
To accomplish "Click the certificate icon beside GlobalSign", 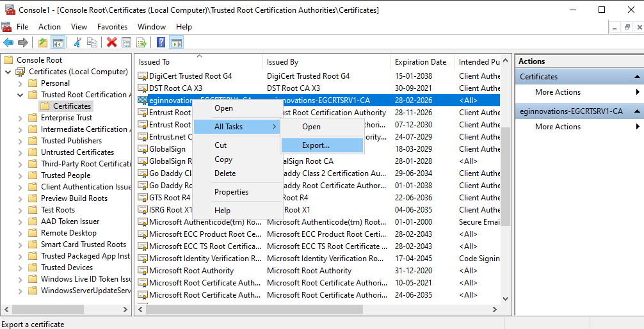I will (x=143, y=149).
